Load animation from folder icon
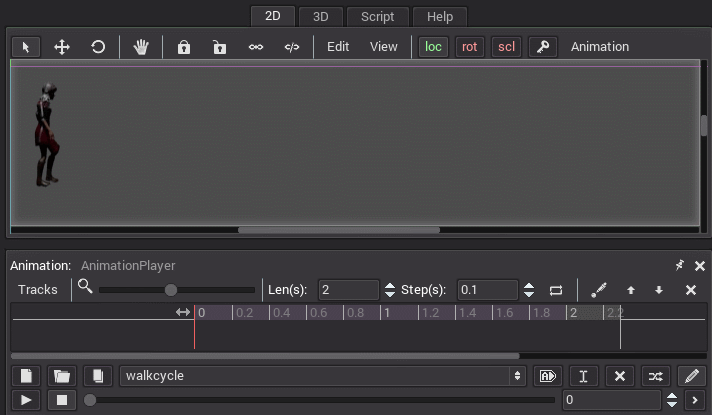Screen dimensions: 712x415 coord(62,376)
